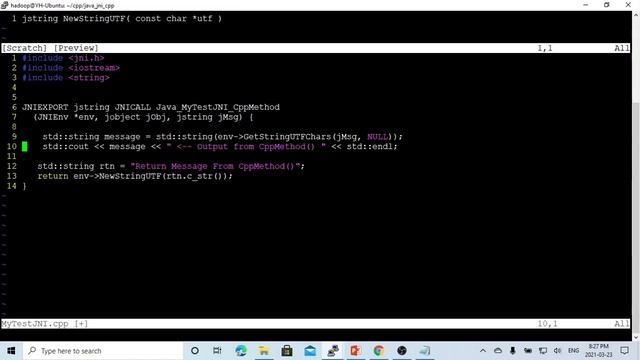Open PowerPoint from the taskbar
Viewport: 640px width, 360px height.
(356, 351)
